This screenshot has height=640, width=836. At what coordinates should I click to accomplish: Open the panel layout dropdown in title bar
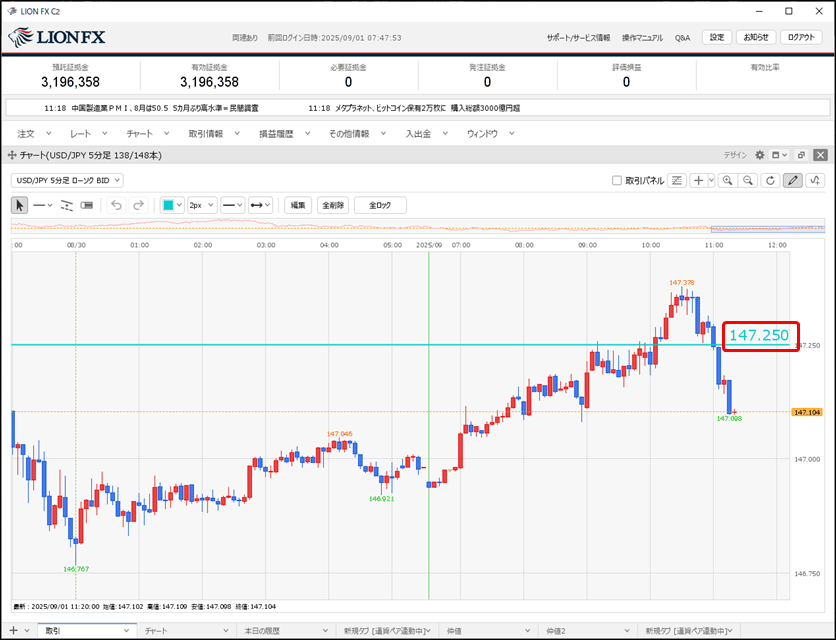[x=779, y=155]
